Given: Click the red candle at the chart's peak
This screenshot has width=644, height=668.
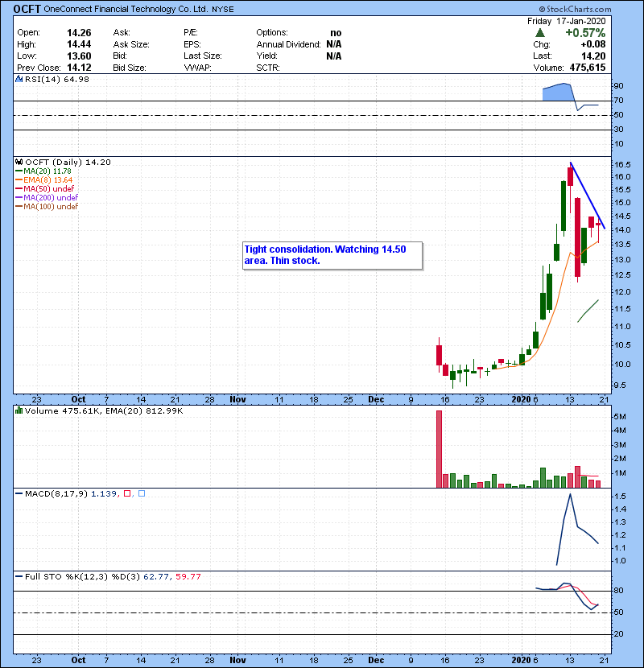Looking at the screenshot, I should (570, 176).
